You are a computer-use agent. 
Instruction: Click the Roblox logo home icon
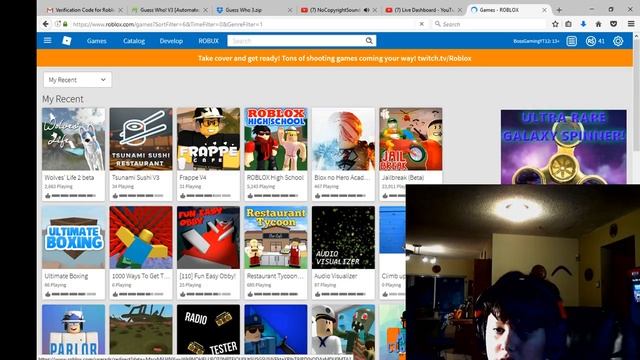[x=67, y=41]
